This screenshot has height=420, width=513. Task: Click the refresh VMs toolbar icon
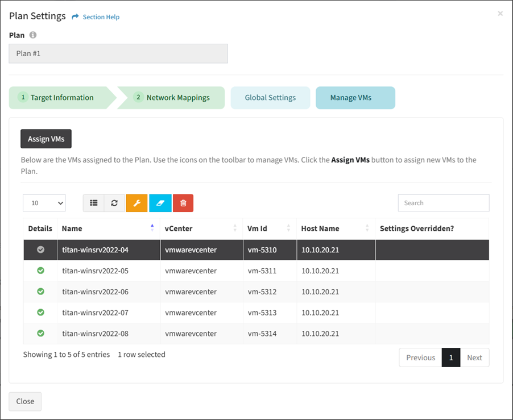(x=114, y=203)
